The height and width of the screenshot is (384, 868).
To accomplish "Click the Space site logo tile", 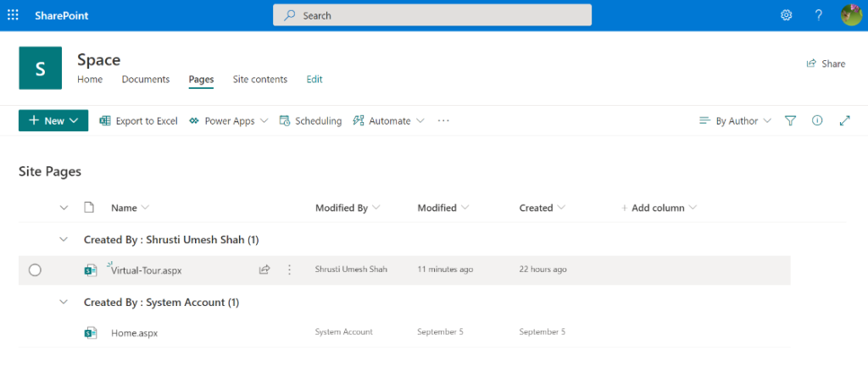I will (x=41, y=68).
